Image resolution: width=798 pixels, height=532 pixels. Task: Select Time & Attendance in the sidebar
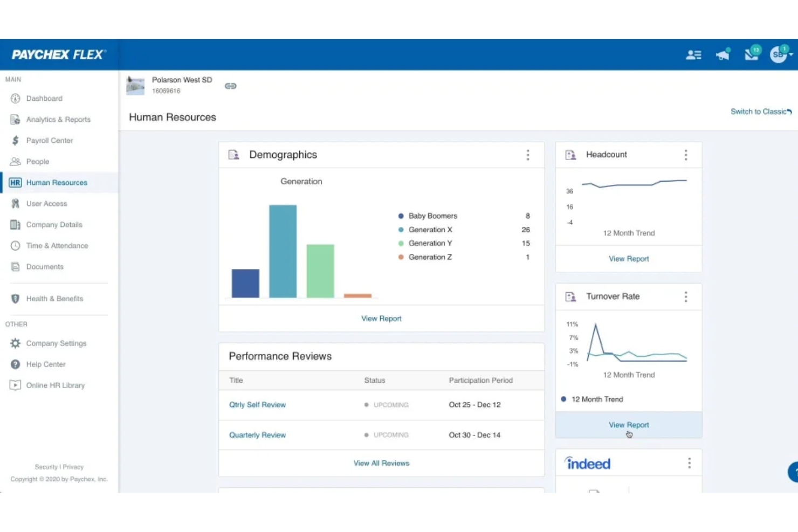coord(57,245)
